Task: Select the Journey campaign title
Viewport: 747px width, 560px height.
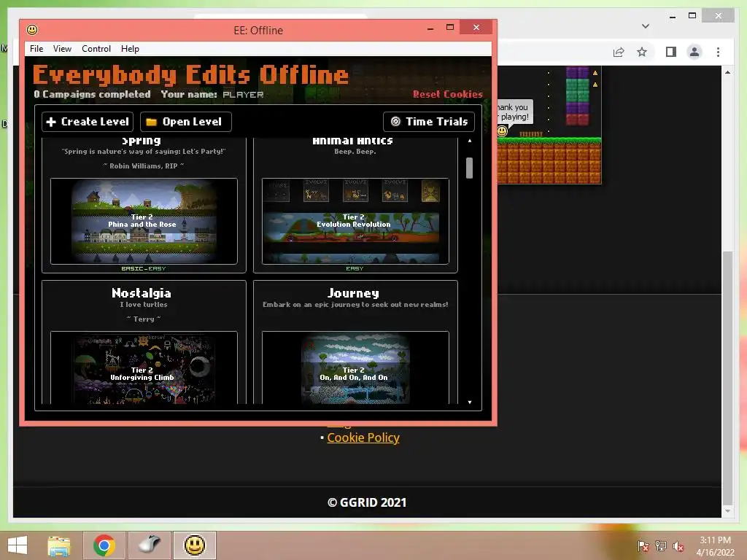Action: [353, 293]
